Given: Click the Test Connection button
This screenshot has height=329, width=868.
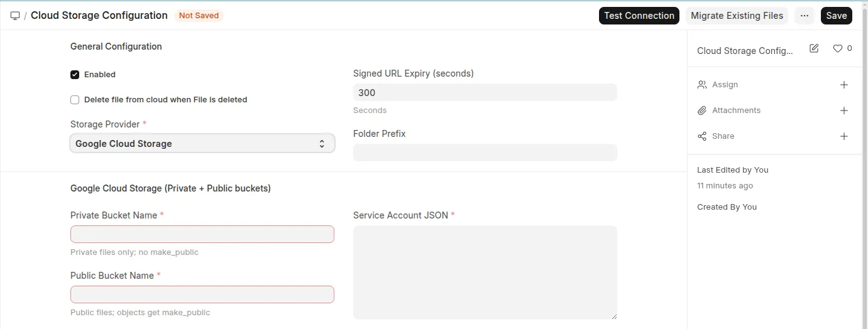Looking at the screenshot, I should click(639, 16).
